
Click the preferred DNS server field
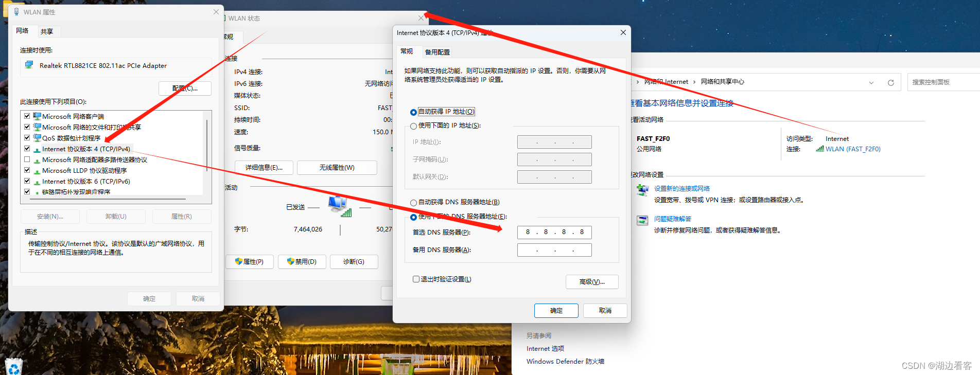click(x=554, y=233)
